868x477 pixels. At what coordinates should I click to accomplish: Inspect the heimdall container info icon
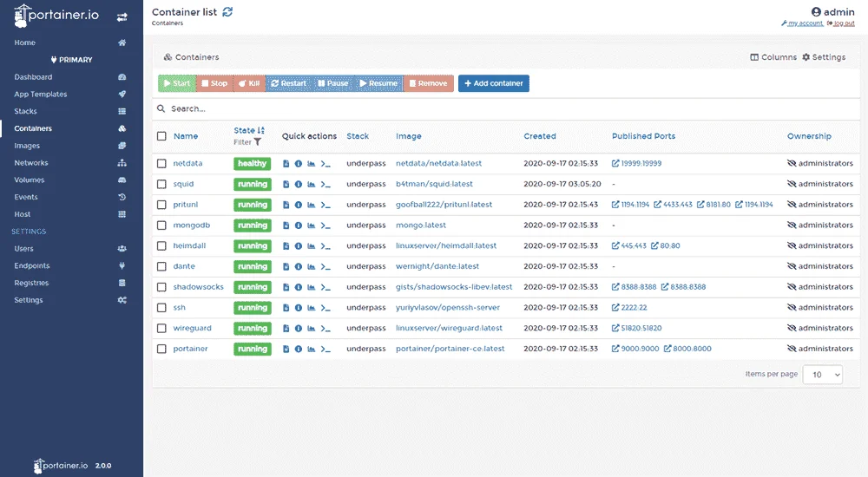(x=299, y=246)
